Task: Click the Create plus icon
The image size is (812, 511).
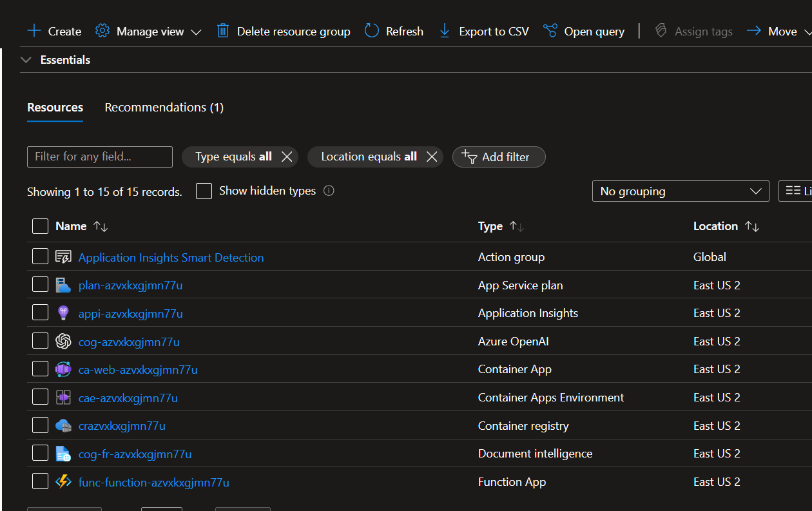Action: 34,31
